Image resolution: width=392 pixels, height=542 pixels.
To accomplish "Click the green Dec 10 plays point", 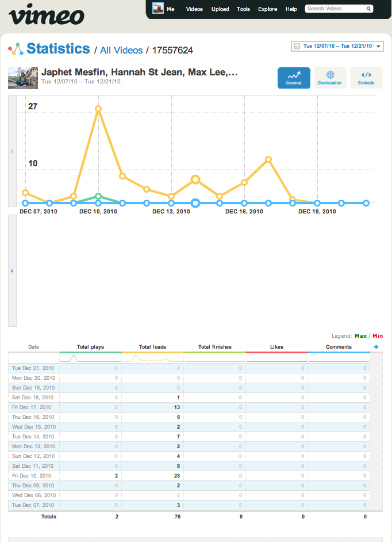I will click(x=98, y=196).
